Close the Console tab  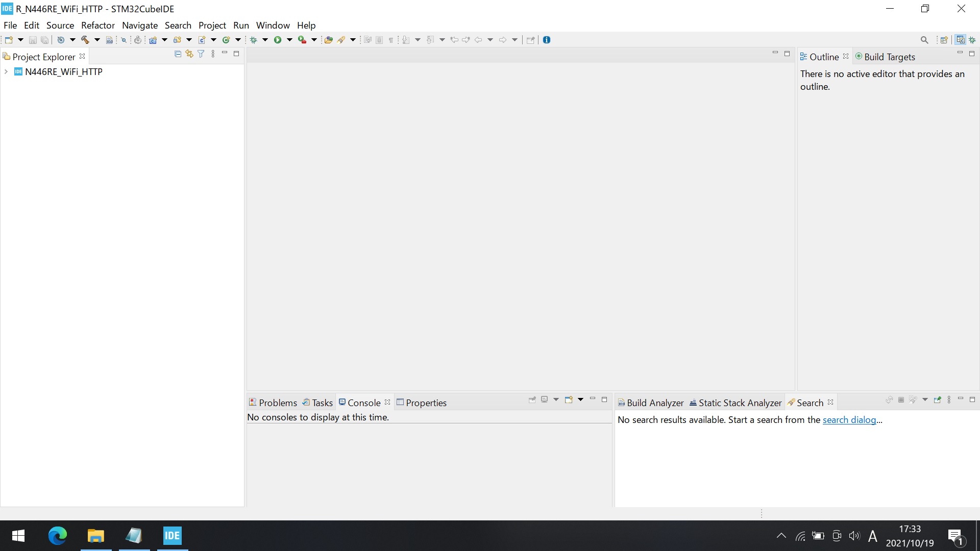[387, 403]
